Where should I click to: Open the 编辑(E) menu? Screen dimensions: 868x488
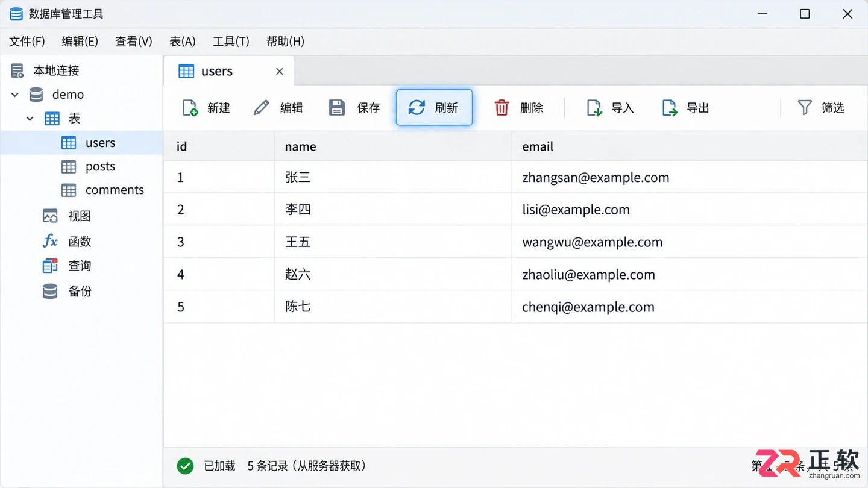pos(80,41)
